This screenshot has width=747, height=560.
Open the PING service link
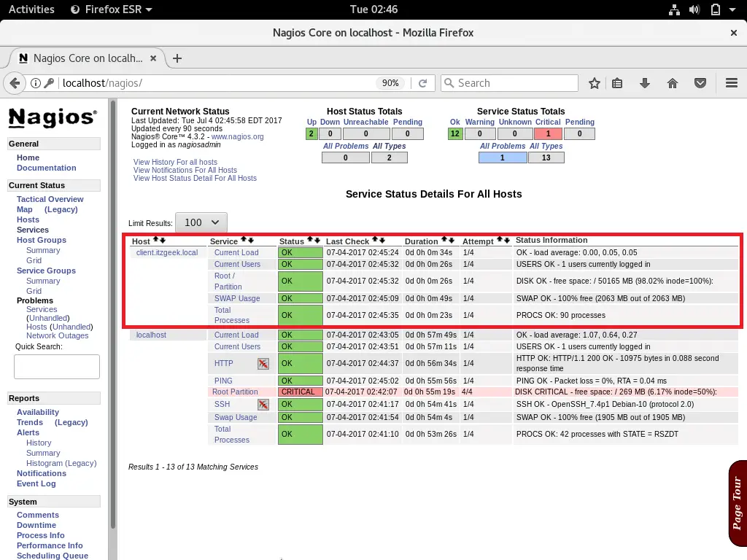(223, 381)
